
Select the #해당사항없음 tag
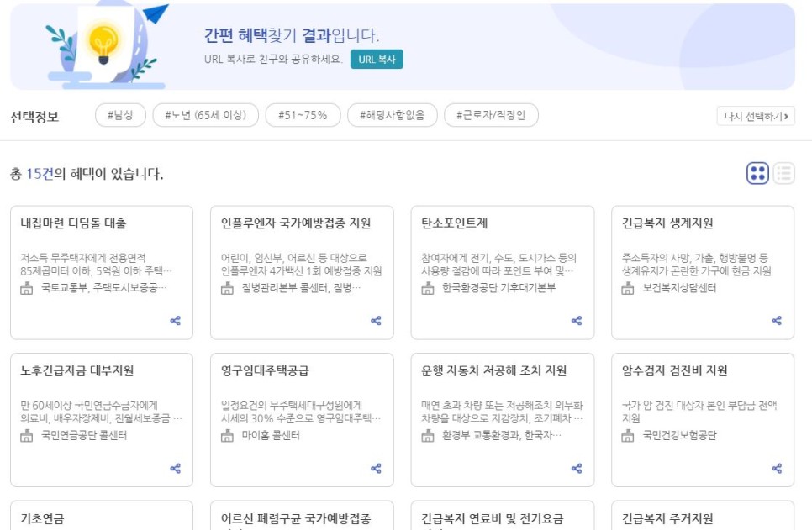(392, 115)
